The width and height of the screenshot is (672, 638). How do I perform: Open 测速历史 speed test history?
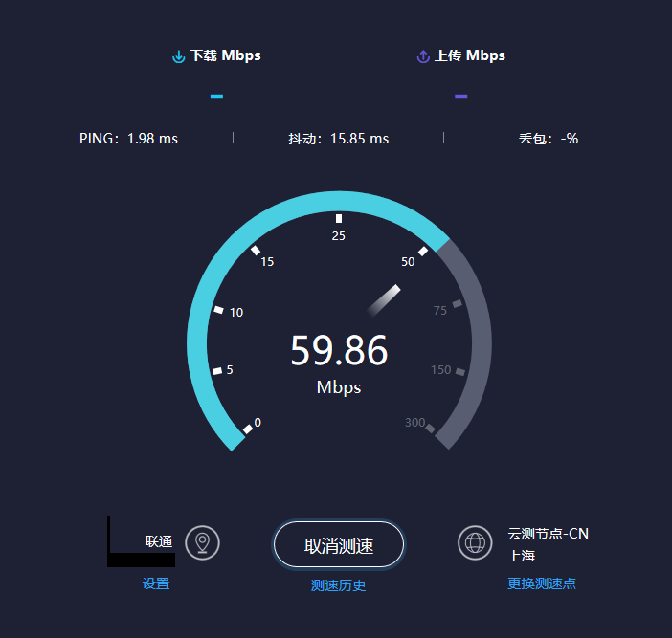coord(338,585)
